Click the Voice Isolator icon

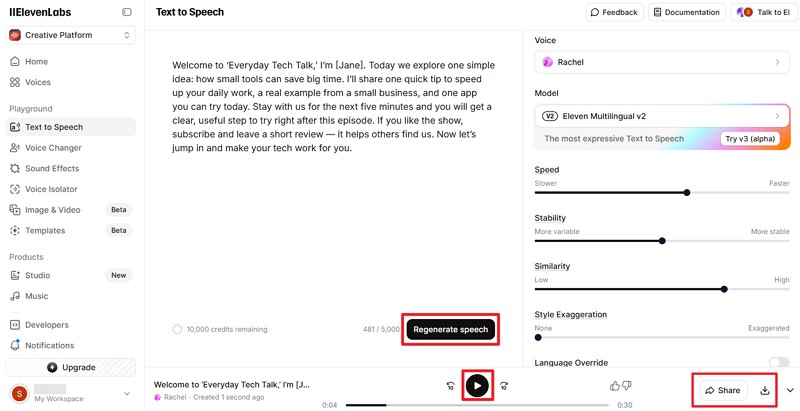[x=15, y=189]
